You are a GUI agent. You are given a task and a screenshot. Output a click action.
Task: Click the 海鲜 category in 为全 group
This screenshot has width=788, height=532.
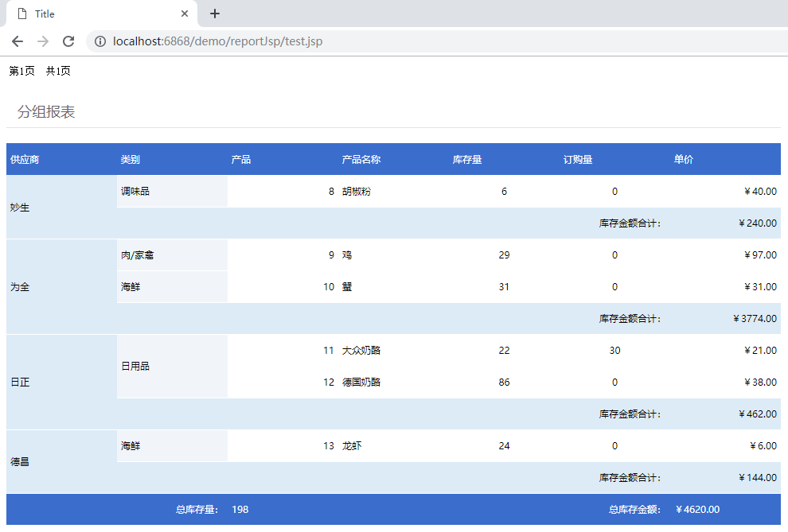coord(172,286)
